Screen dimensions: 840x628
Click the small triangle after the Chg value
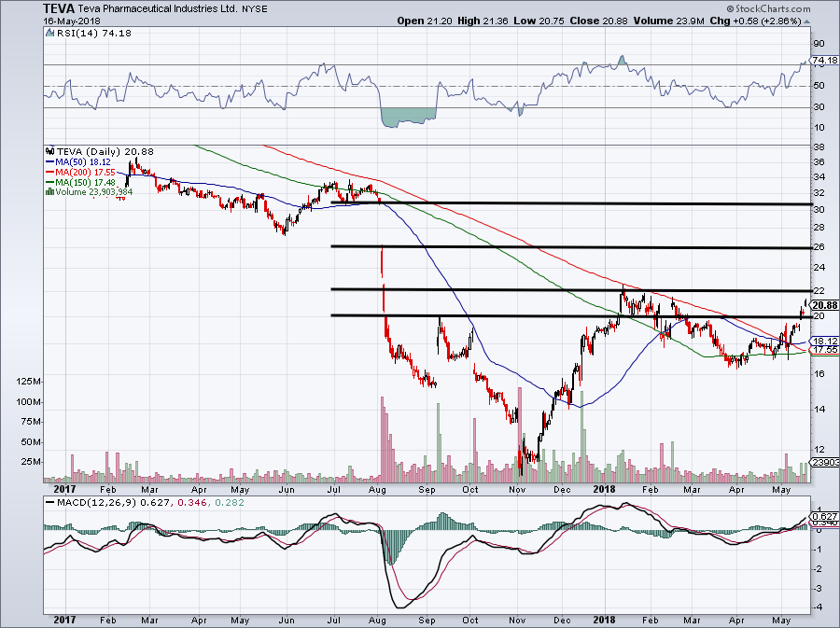pos(806,22)
